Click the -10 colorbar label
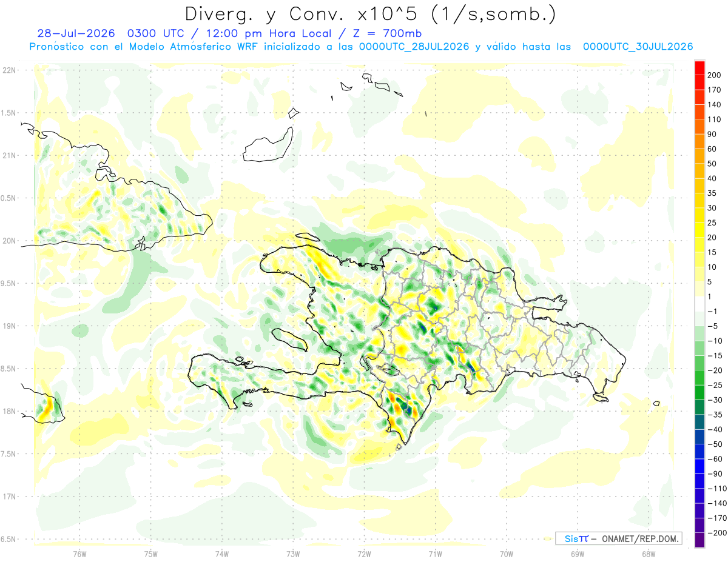Viewport: 728px width, 562px height. click(716, 341)
